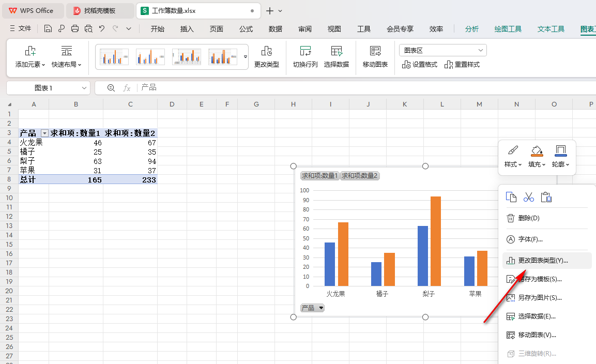Click the 轮廓 outline icon

click(561, 150)
